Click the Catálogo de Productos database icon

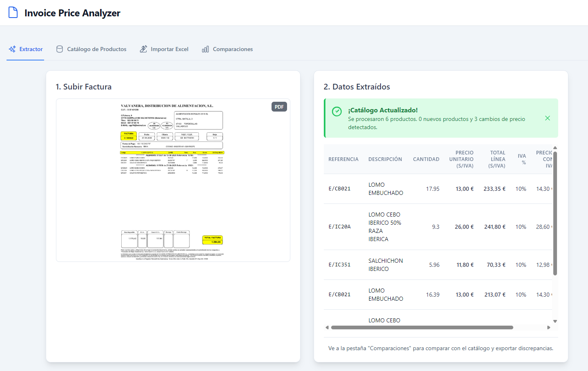[x=60, y=49]
